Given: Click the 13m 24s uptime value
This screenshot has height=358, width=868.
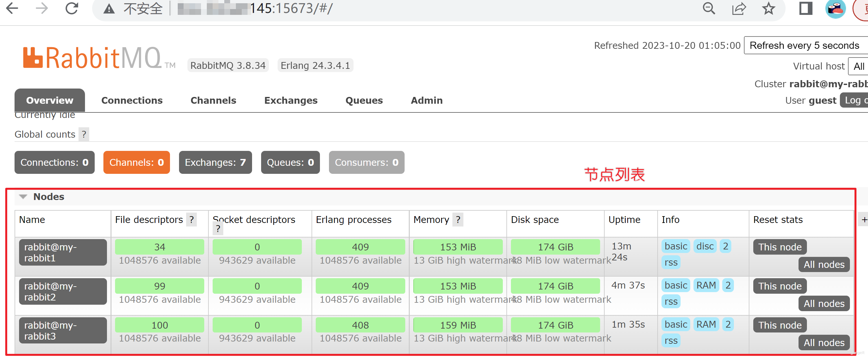Looking at the screenshot, I should [621, 252].
